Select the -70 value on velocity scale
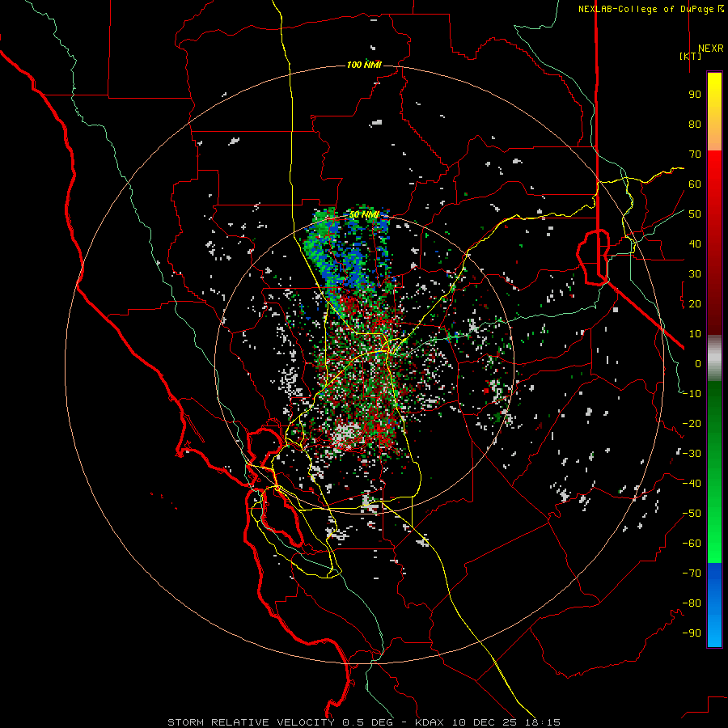This screenshot has height=728, width=728. coord(692,574)
